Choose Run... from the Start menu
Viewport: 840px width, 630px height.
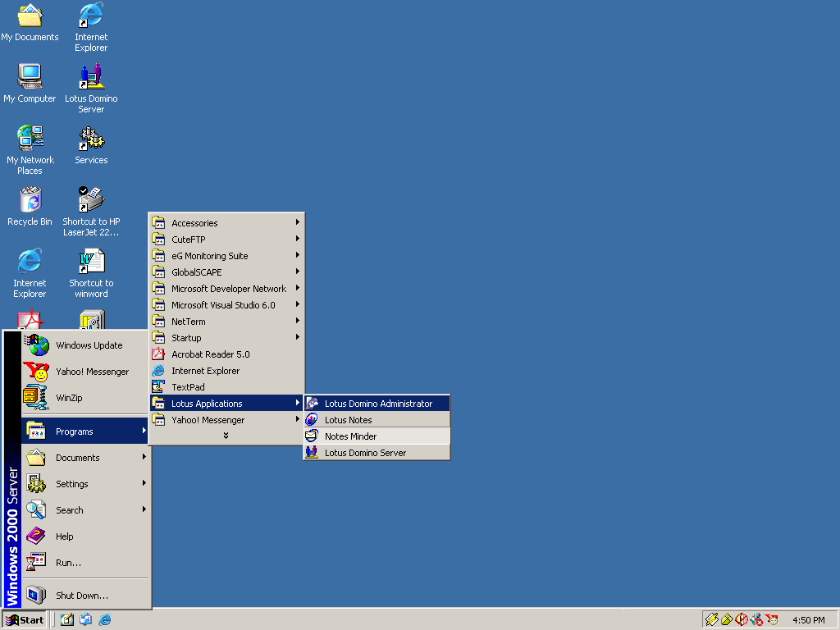(x=85, y=563)
